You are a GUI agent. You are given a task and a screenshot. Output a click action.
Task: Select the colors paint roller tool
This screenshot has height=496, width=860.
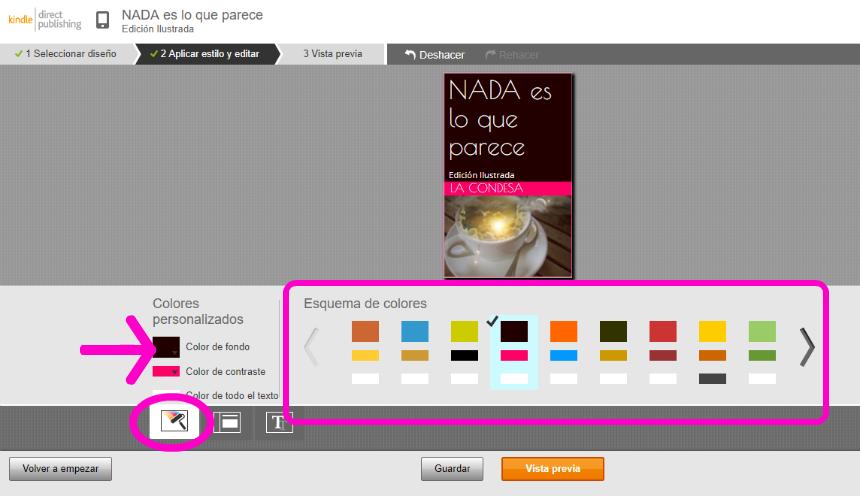[174, 421]
